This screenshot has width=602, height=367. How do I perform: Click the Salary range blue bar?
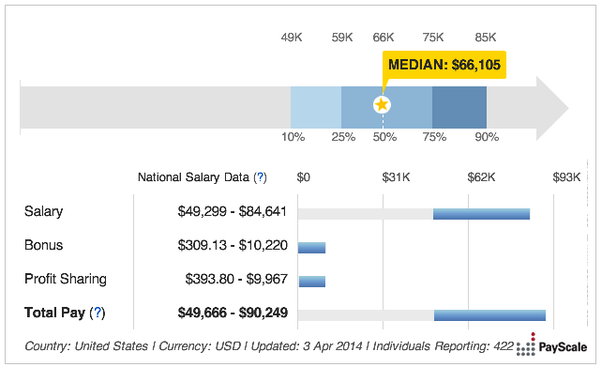481,214
